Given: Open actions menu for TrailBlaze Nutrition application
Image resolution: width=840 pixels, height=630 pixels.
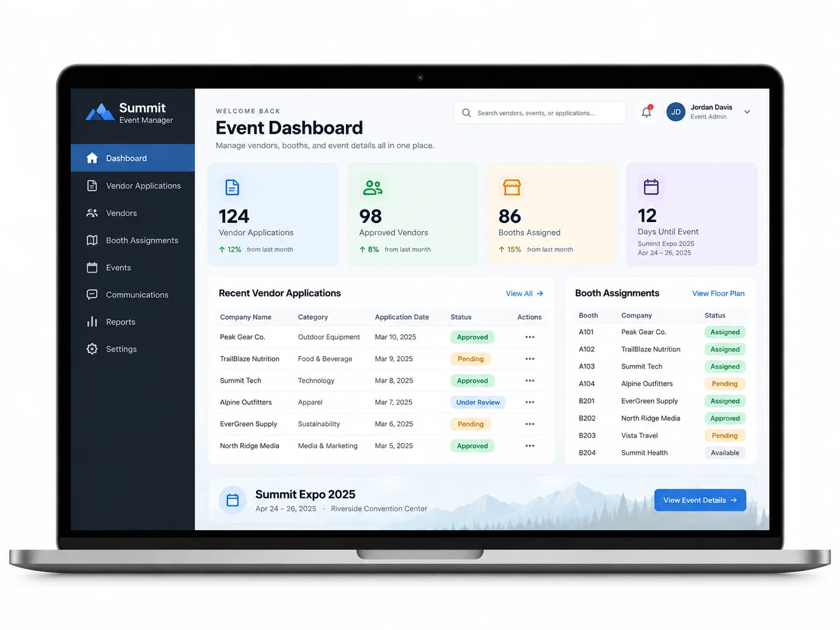Looking at the screenshot, I should [x=530, y=359].
